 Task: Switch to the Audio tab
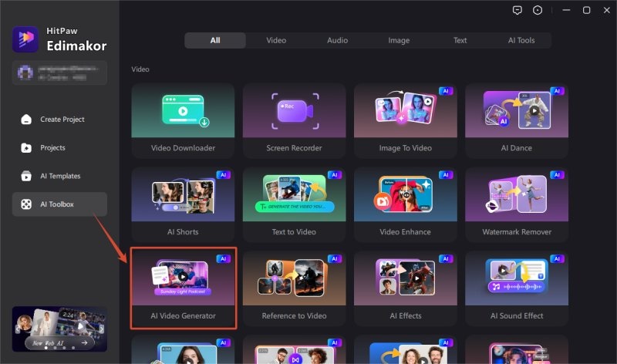[x=338, y=40]
